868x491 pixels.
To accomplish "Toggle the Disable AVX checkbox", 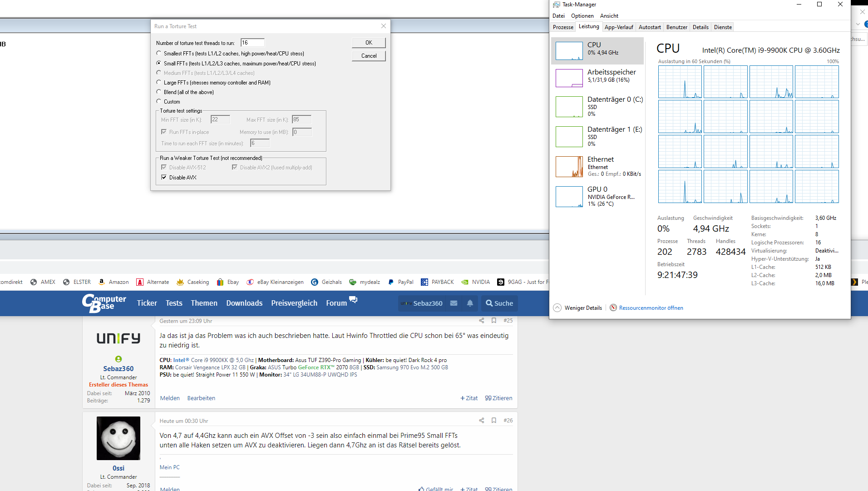I will tap(164, 178).
